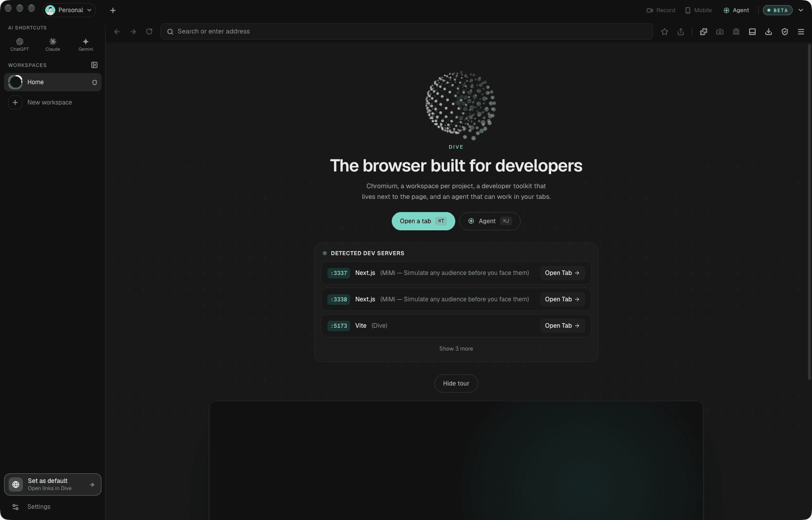Toggle the bottom panel layout icon
The height and width of the screenshot is (520, 812).
click(752, 31)
